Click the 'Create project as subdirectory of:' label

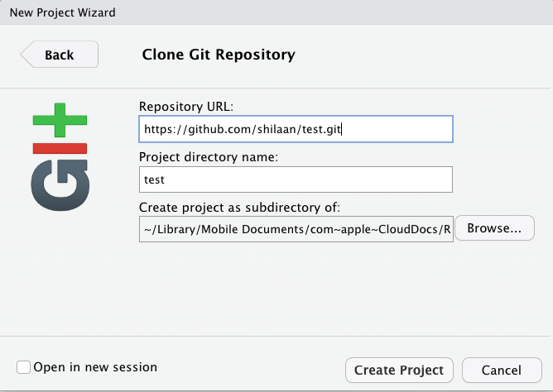240,207
